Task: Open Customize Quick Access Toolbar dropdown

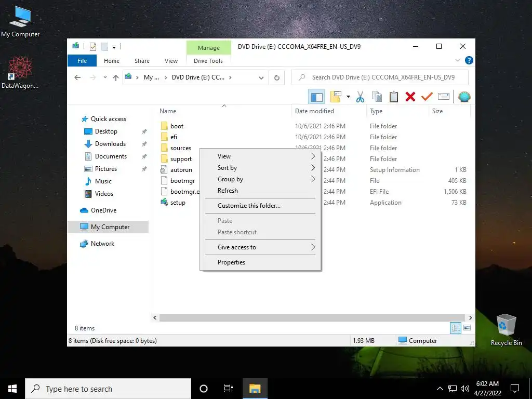Action: tap(114, 47)
